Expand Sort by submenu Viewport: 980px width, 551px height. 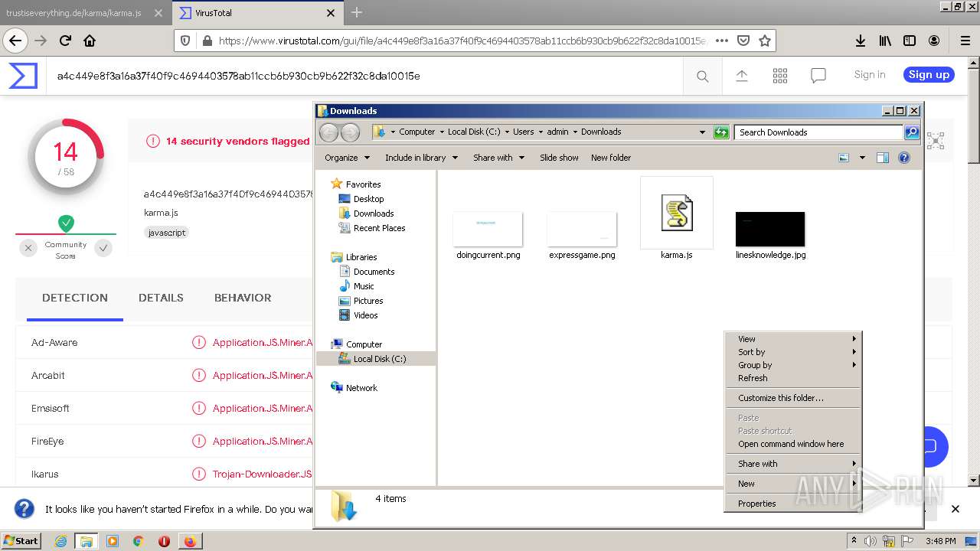point(792,352)
